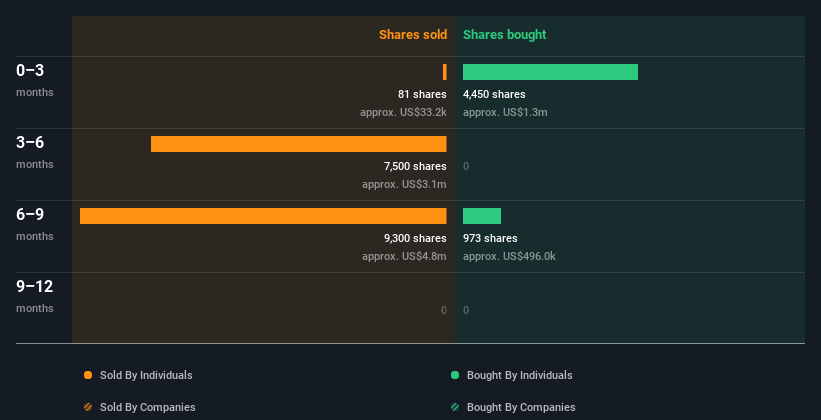Toggle the Bought By Companies legend label
The height and width of the screenshot is (420, 821).
tap(521, 407)
